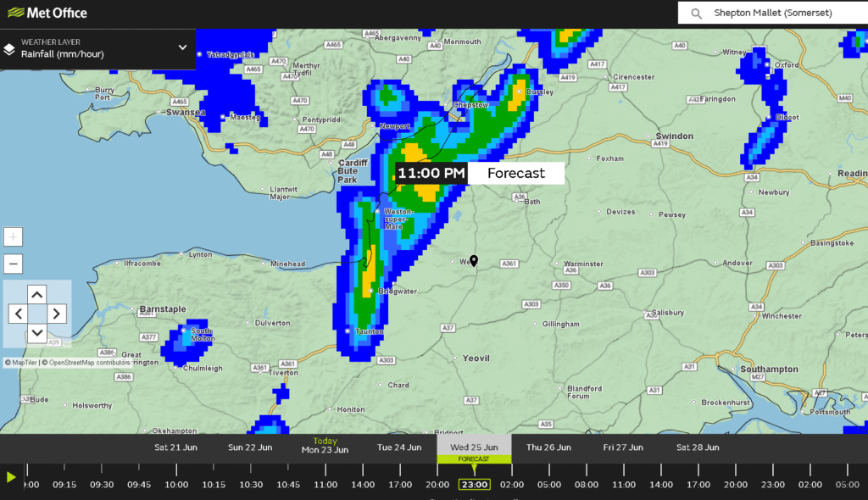Image resolution: width=868 pixels, height=500 pixels.
Task: Pan the map down
Action: 36,333
